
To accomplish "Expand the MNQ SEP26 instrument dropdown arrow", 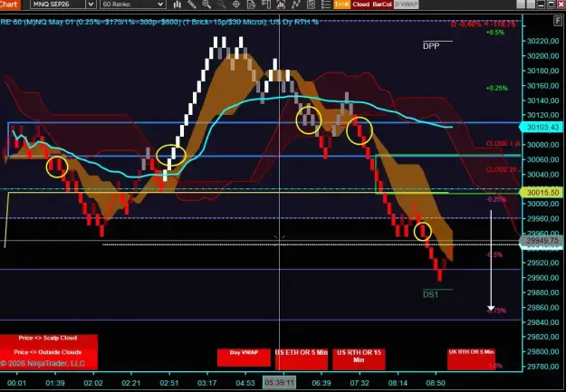I will 91,5.
